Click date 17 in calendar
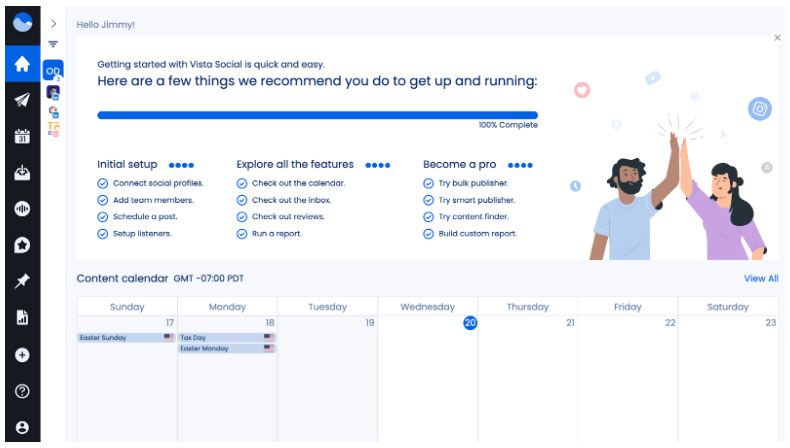 [169, 323]
